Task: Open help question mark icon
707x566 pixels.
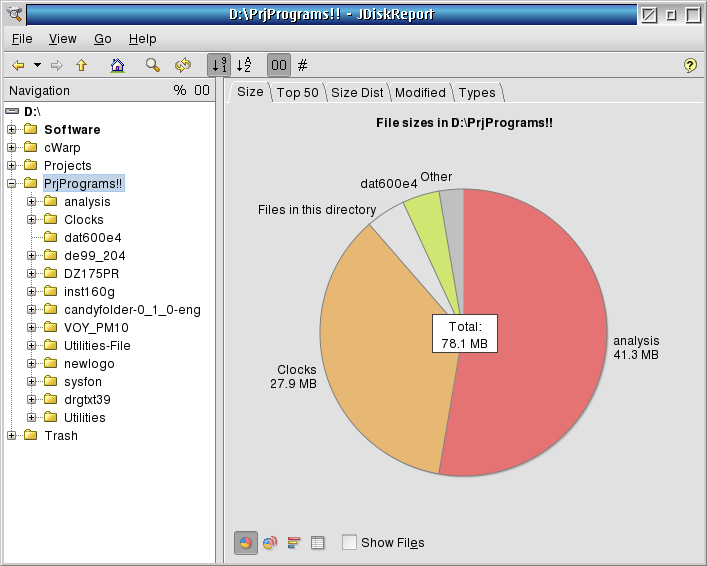Action: coord(690,66)
